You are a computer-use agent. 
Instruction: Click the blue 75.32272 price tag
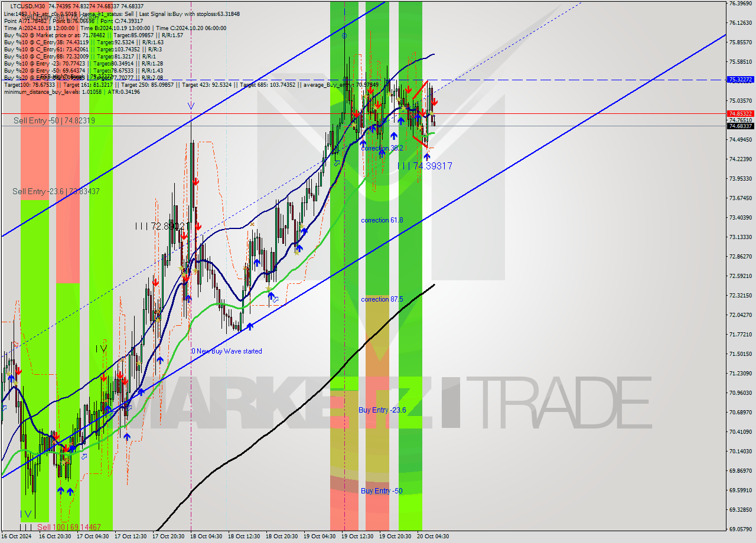[740, 79]
